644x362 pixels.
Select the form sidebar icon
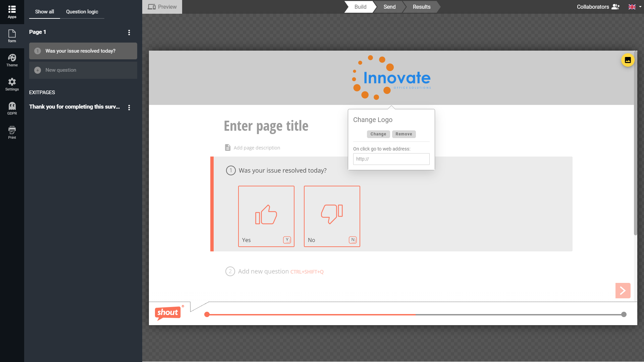12,36
